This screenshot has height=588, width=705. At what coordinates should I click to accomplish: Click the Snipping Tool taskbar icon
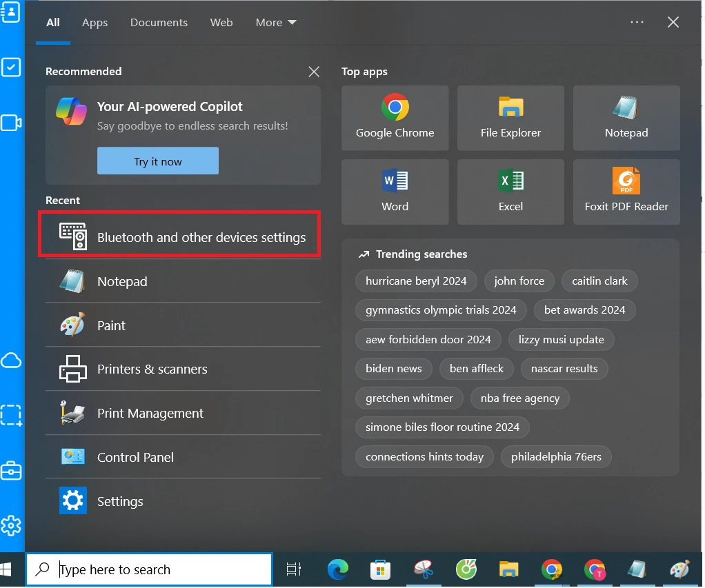tap(423, 569)
